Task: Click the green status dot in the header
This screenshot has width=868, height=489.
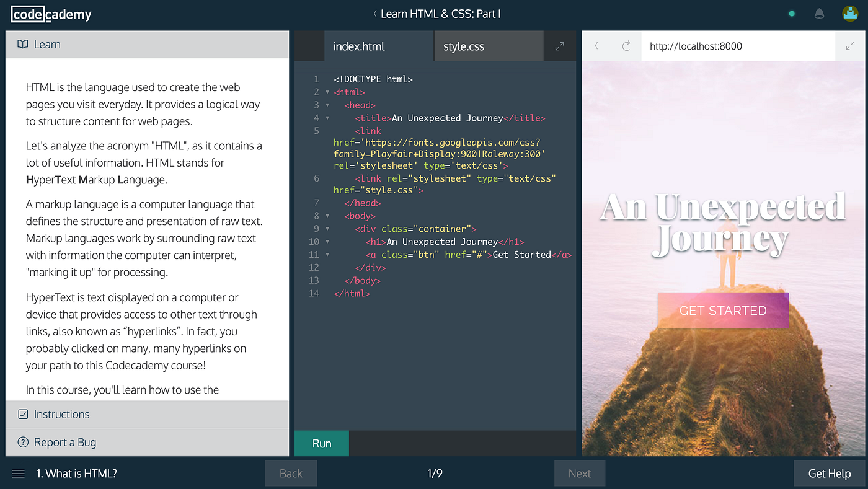Action: click(x=791, y=13)
